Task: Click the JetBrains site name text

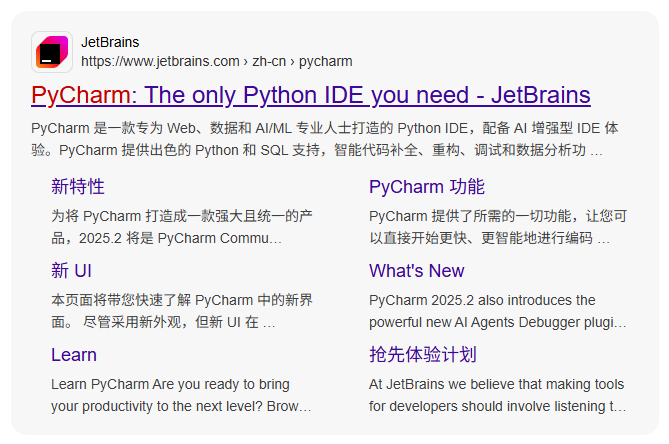Action: [x=110, y=42]
